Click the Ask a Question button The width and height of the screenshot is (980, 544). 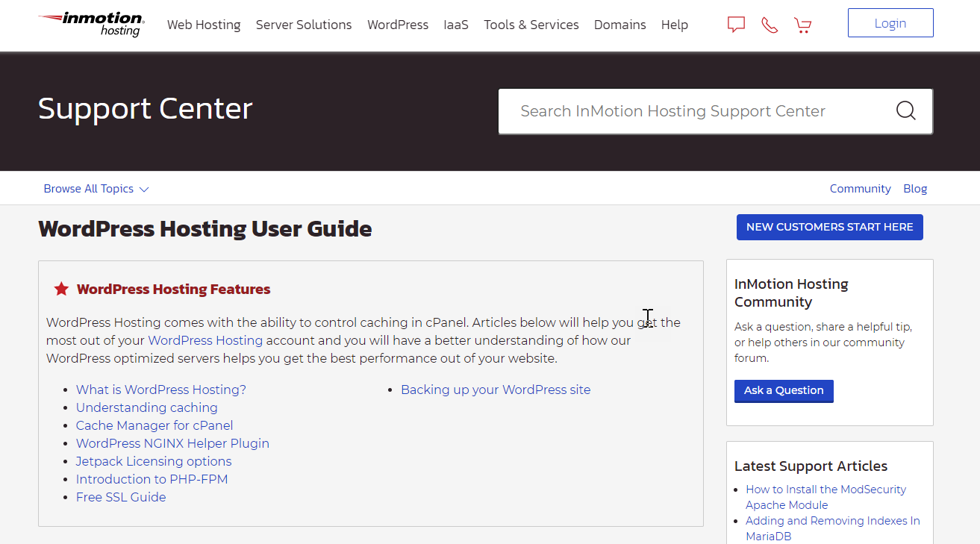point(784,391)
